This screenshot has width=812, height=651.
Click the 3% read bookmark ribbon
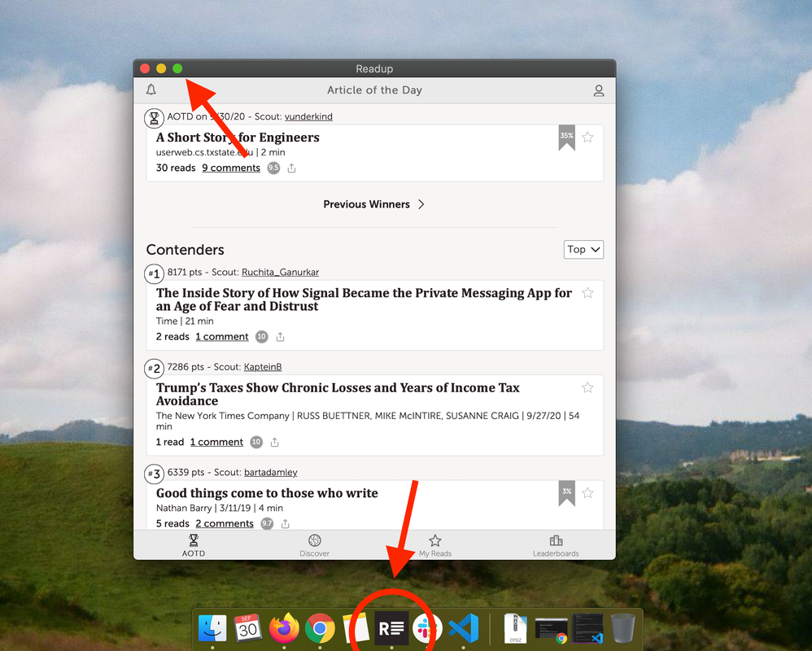pos(566,493)
